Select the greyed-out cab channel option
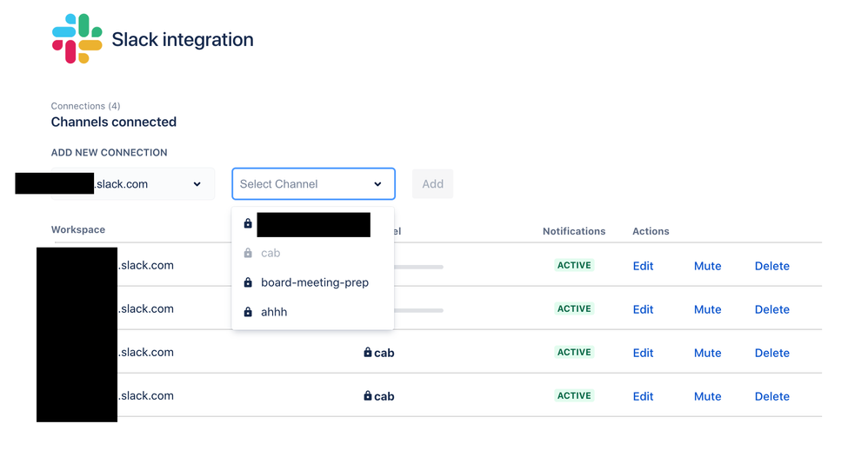The image size is (868, 457). tap(313, 253)
